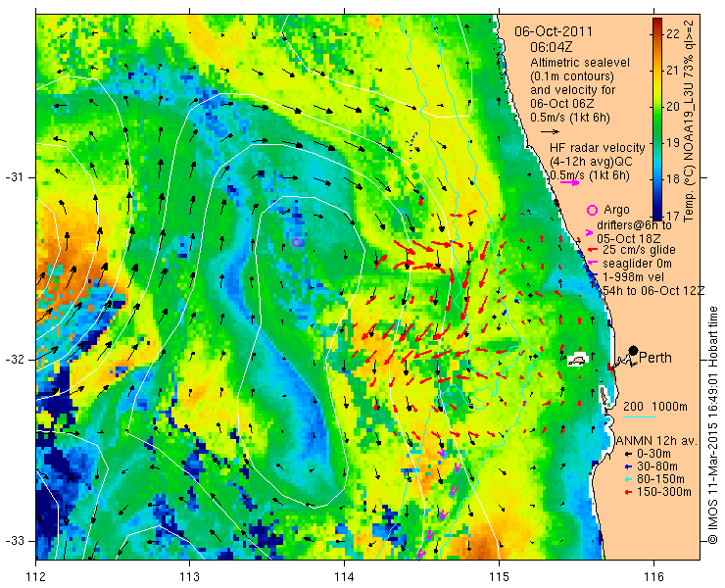Click the cyan 80-150m ANMN legend arrow

[x=628, y=479]
